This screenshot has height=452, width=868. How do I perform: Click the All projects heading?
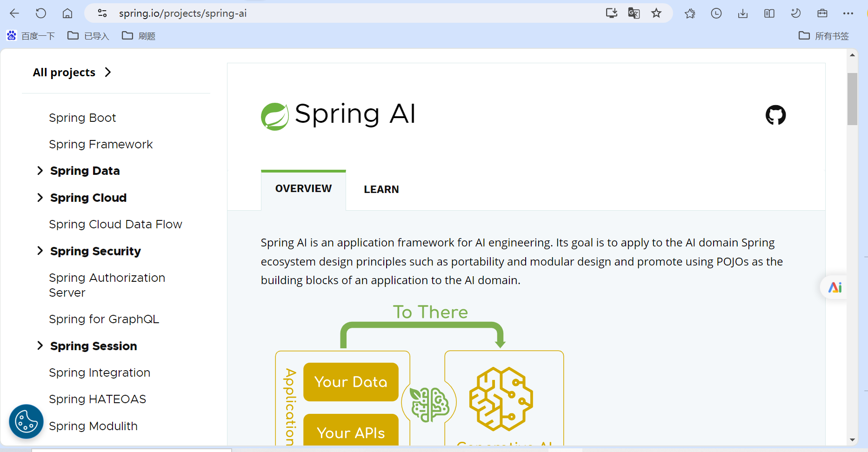pyautogui.click(x=64, y=73)
